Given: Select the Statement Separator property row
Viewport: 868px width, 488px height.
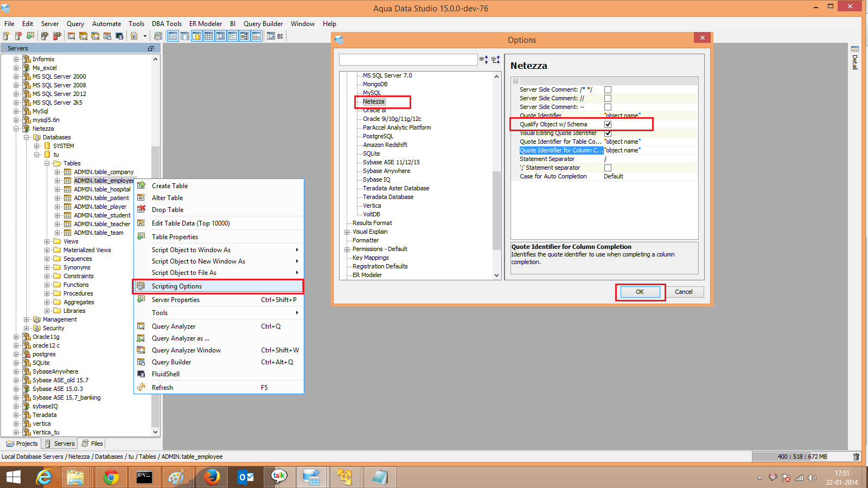Looking at the screenshot, I should click(604, 159).
